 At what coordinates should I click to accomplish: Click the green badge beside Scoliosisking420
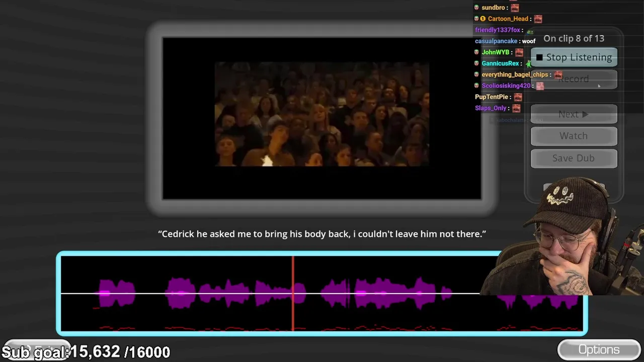click(x=476, y=85)
